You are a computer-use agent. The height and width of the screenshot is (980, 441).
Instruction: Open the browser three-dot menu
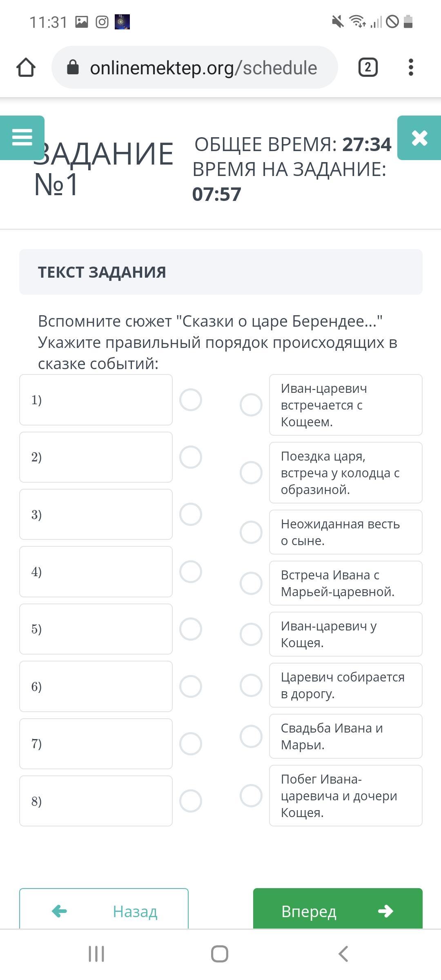[411, 67]
